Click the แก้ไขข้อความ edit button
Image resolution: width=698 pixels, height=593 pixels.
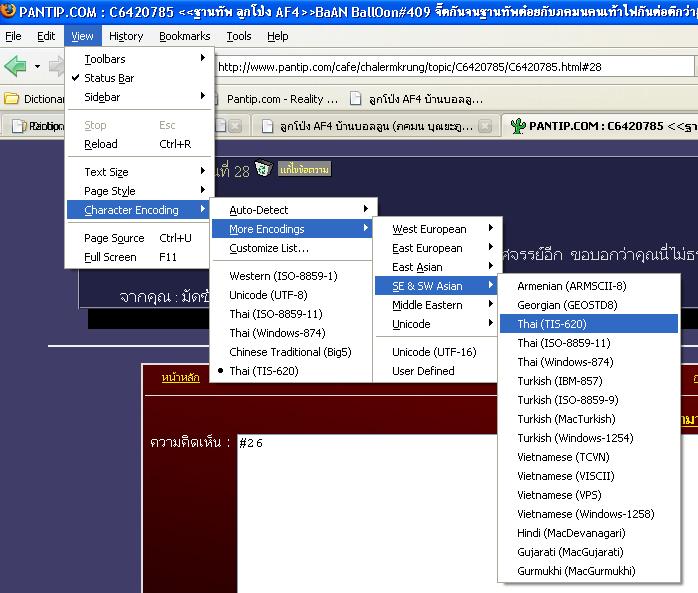click(x=304, y=169)
